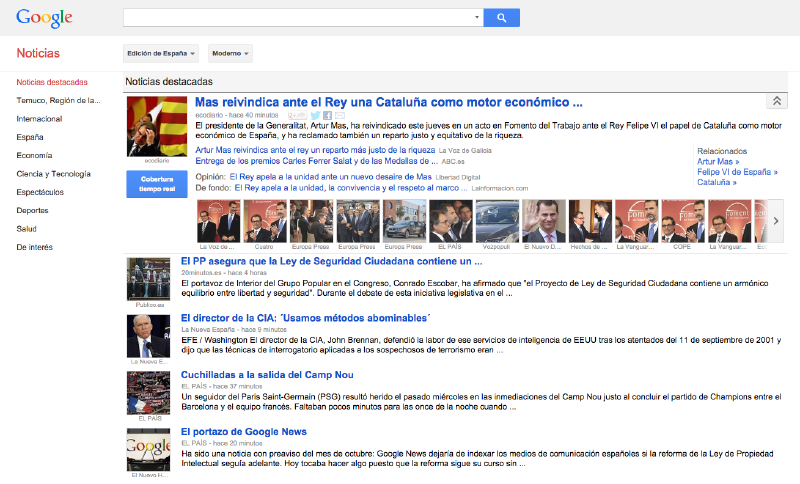
Task: Go to Internacional section
Action: pyautogui.click(x=39, y=119)
